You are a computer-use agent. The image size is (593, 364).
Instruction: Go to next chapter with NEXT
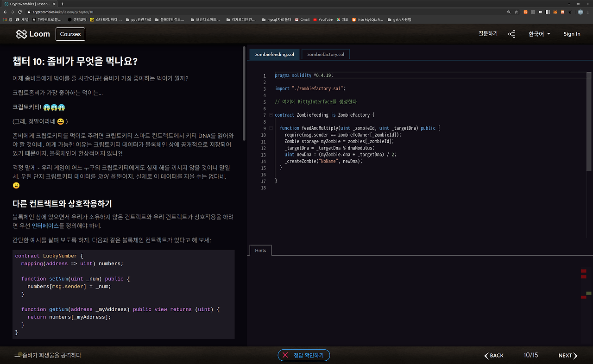click(x=568, y=356)
